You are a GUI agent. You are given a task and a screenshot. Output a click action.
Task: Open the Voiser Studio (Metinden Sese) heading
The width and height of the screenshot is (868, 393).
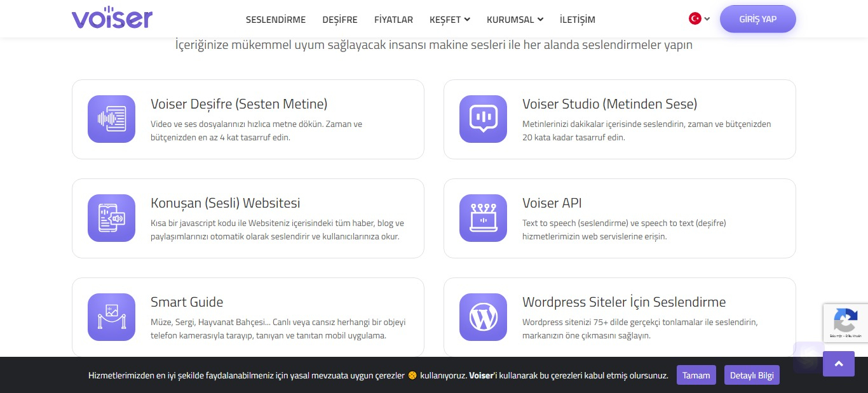tap(610, 104)
